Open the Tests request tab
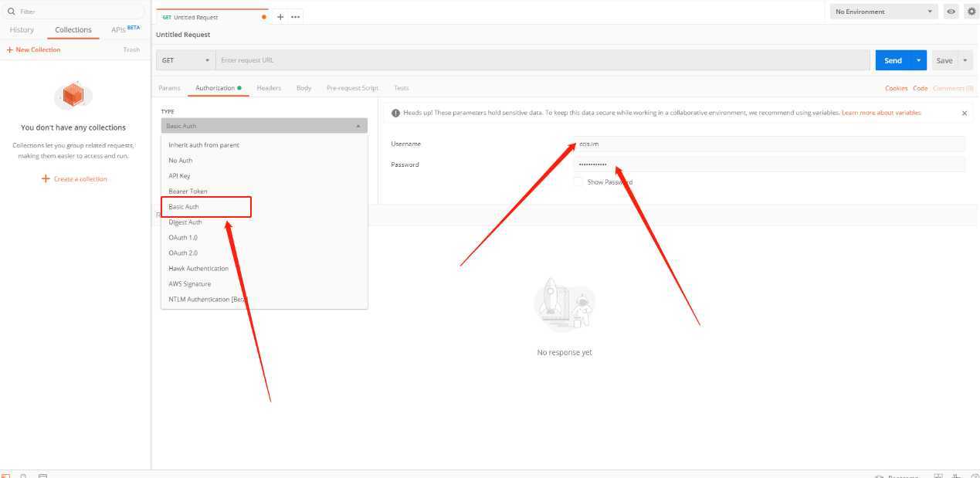 401,88
